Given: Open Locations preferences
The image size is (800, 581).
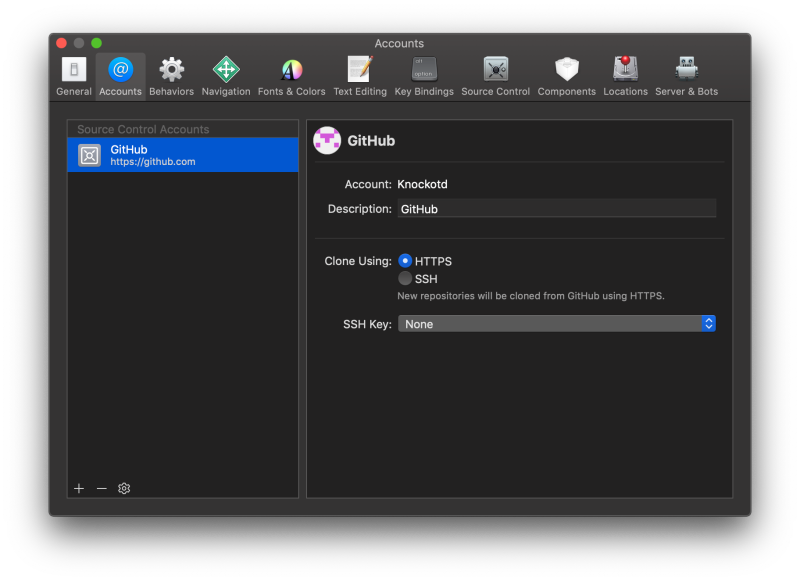Looking at the screenshot, I should (626, 77).
